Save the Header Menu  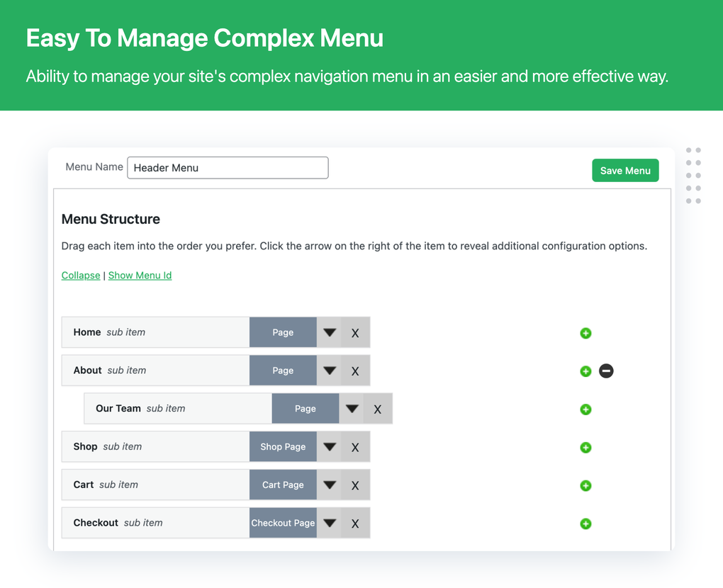[625, 170]
